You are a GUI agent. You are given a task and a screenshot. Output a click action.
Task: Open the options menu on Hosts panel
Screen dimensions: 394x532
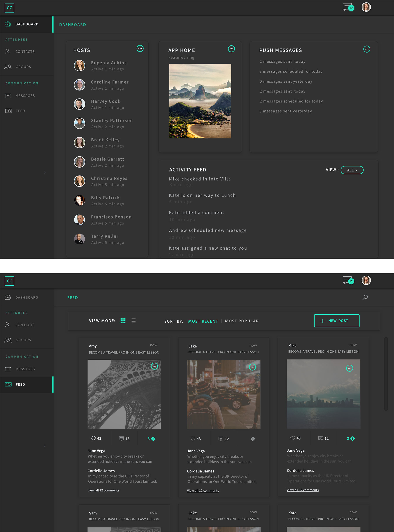click(x=140, y=49)
